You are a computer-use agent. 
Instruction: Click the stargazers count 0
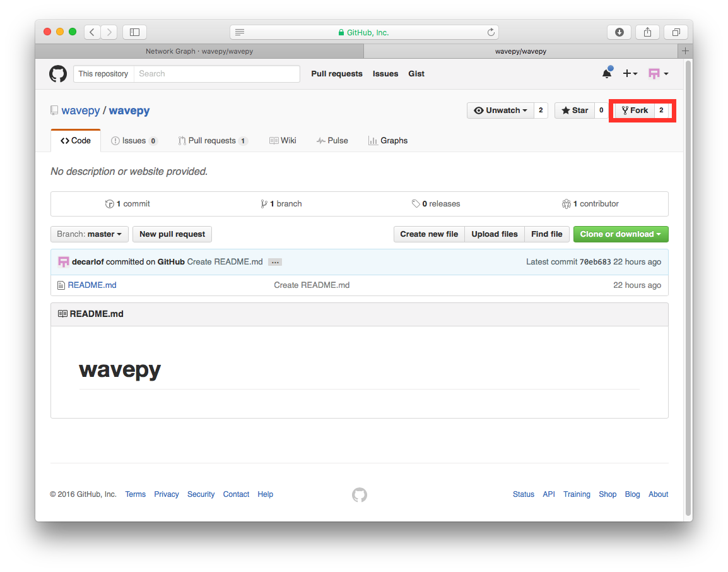pyautogui.click(x=601, y=110)
